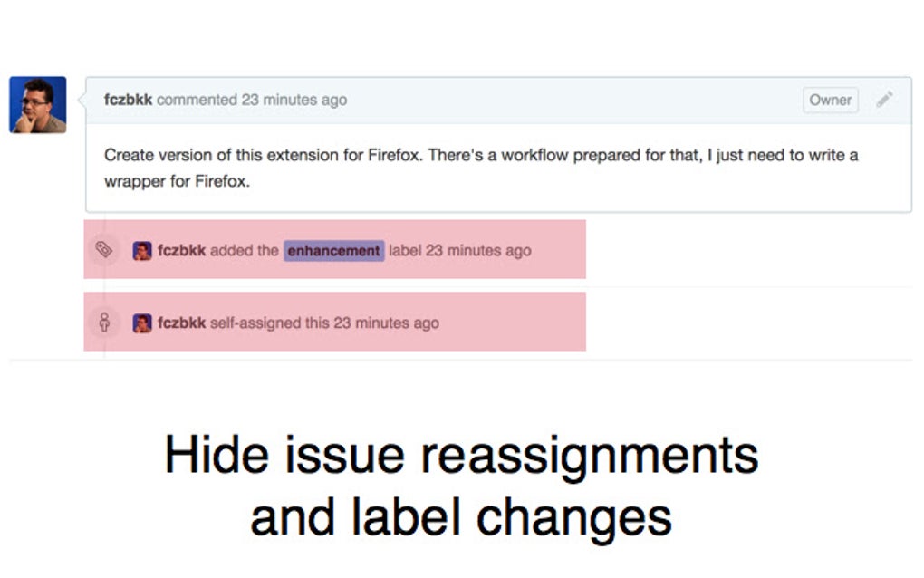Viewport: 924px width, 578px height.
Task: Click the comment's 23 minutes ago timestamp
Action: point(294,101)
